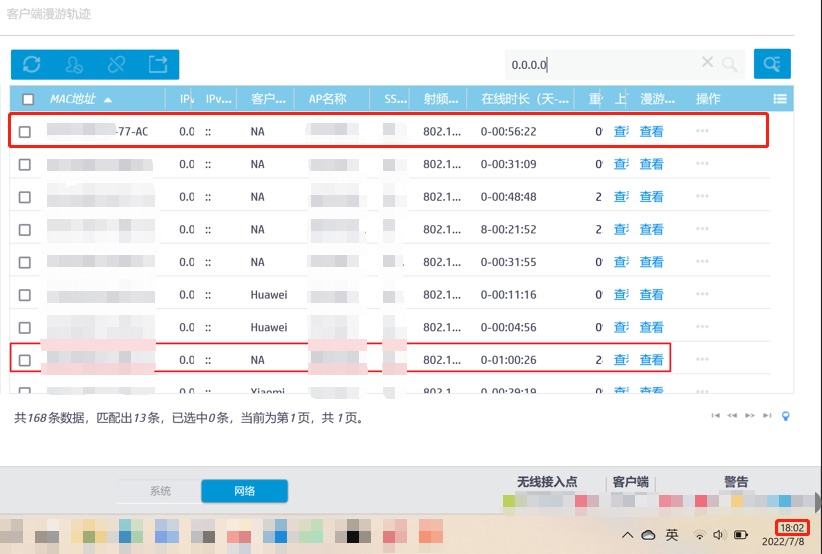The height and width of the screenshot is (554, 822).
Task: Open the column settings list icon
Action: [780, 99]
